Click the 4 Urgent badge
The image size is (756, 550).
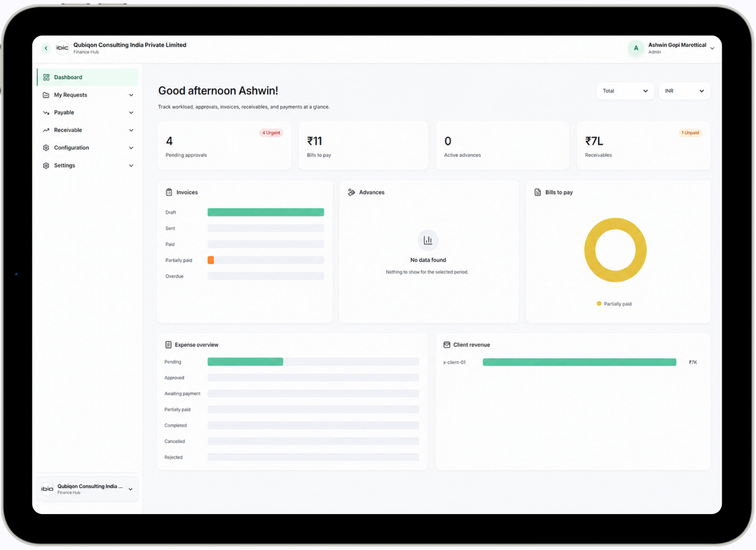pos(271,133)
